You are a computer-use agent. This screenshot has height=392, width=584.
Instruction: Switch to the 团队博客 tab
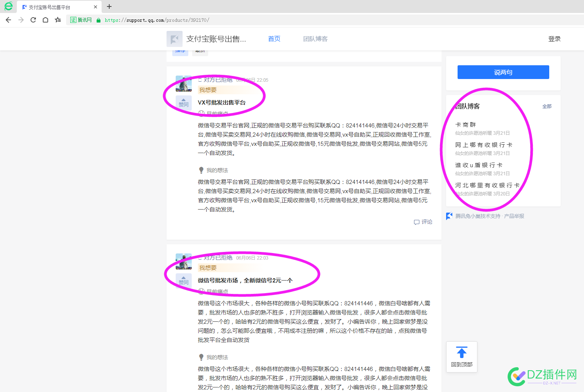coord(315,39)
